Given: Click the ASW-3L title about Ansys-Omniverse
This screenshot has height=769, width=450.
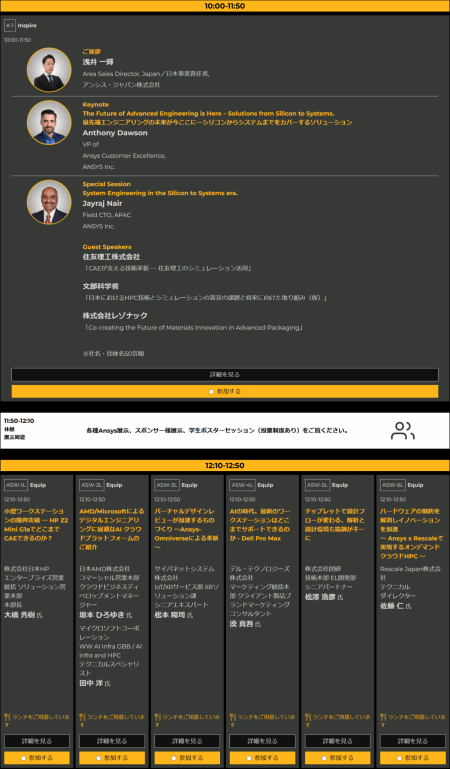Looking at the screenshot, I should click(x=187, y=529).
